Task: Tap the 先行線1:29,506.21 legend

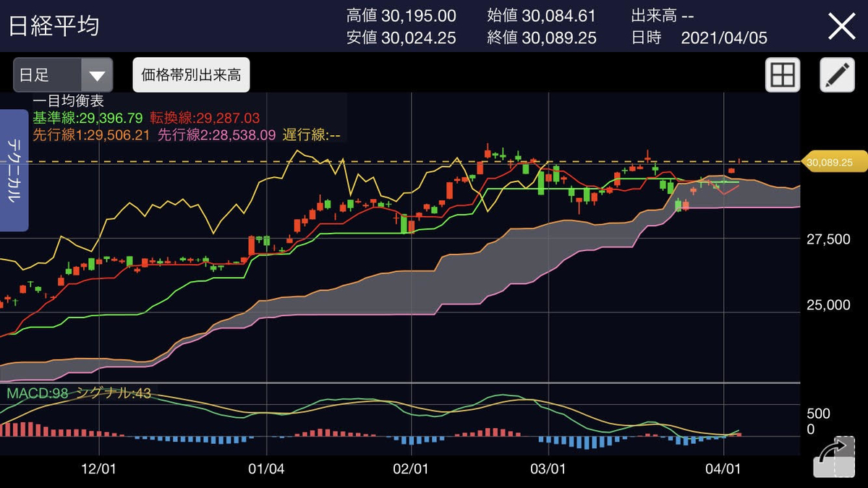Action: click(x=92, y=134)
